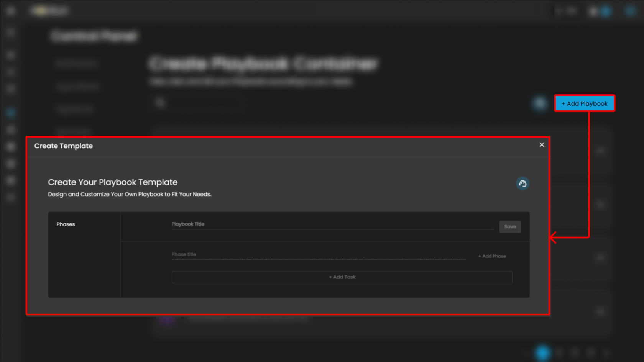
Task: Select the blue active pagination page
Action: [542, 353]
